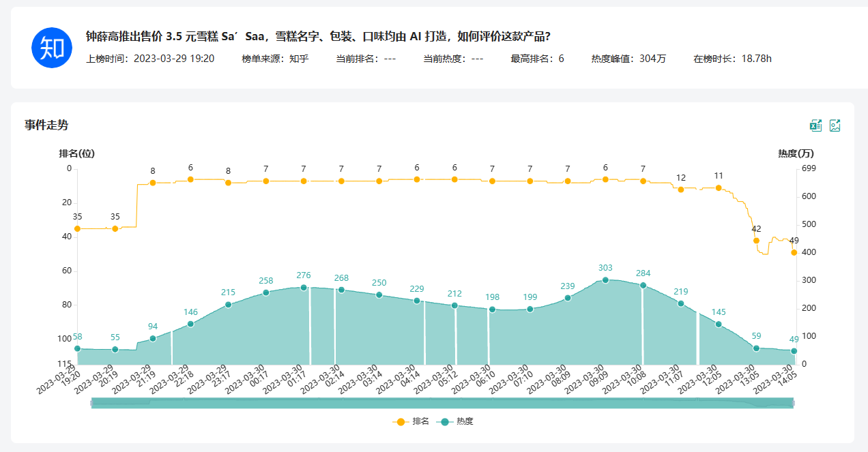Click the final rank 49 data point
The width and height of the screenshot is (868, 452).
(794, 252)
